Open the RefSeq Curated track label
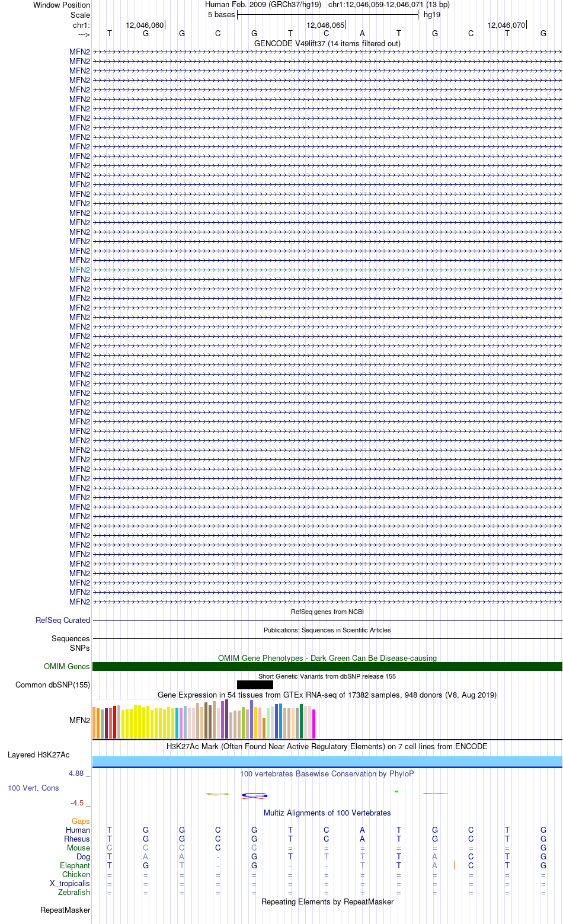The width and height of the screenshot is (563, 924). pyautogui.click(x=63, y=620)
